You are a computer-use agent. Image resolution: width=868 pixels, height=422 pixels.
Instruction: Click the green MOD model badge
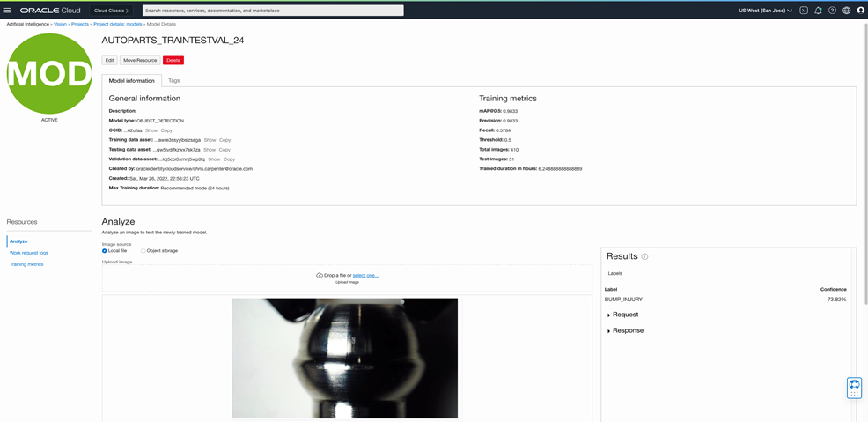click(x=49, y=73)
